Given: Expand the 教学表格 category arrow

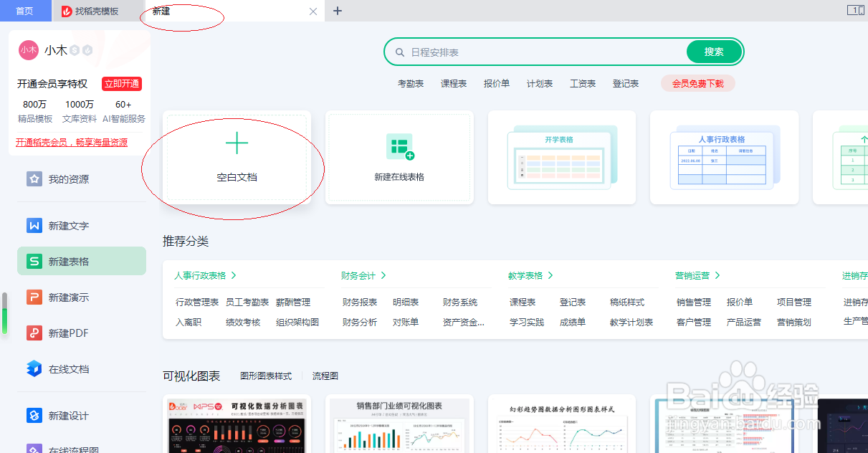Looking at the screenshot, I should click(x=550, y=275).
